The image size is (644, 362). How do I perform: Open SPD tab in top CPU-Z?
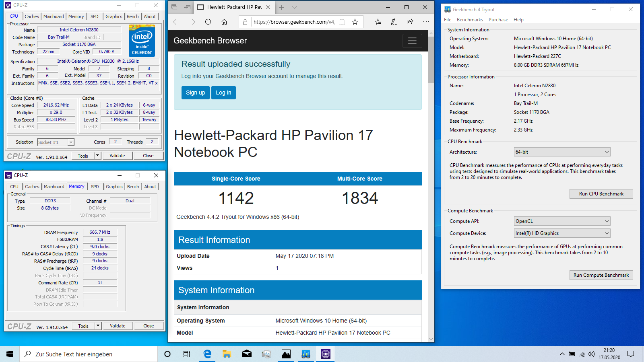[95, 16]
